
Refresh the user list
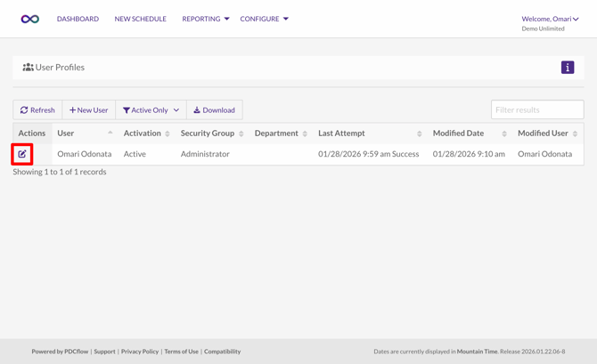(x=37, y=110)
